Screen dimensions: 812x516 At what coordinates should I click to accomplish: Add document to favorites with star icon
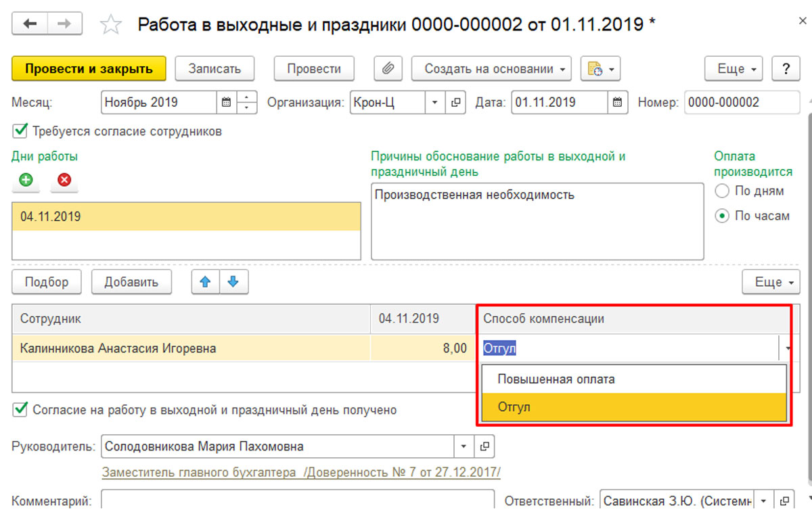110,25
